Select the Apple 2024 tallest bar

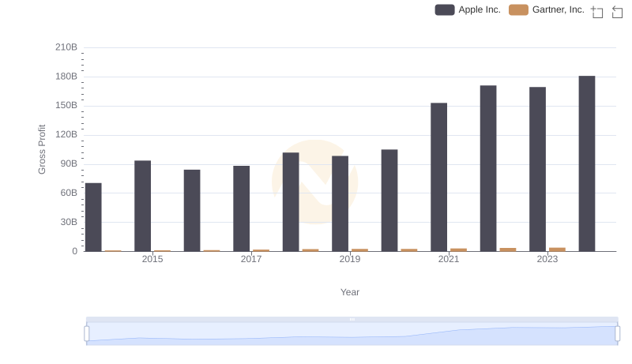(587, 163)
